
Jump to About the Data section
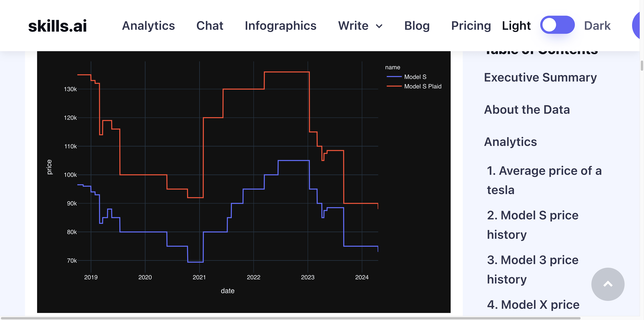(527, 110)
